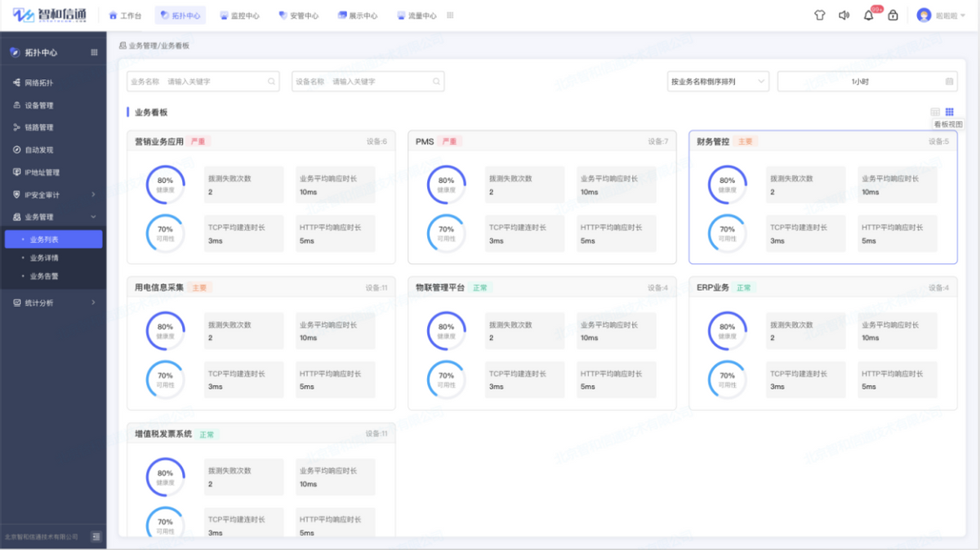Viewport: 980px width, 550px height.
Task: Toggle the sound speaker icon
Action: [844, 16]
